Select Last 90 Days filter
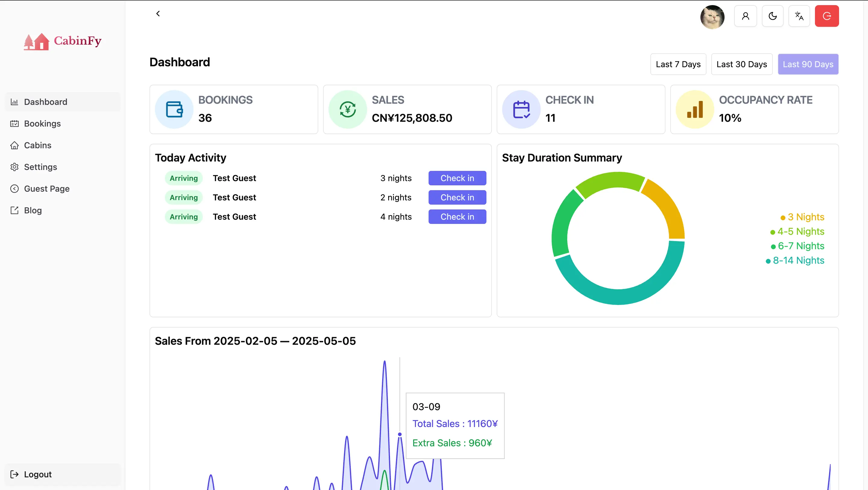The height and width of the screenshot is (490, 868). 808,64
